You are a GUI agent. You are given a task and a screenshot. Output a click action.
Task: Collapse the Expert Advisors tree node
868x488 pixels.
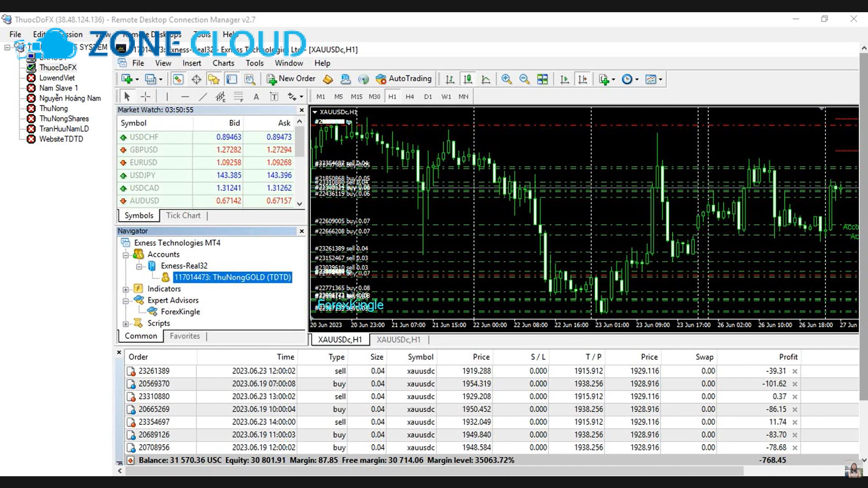click(126, 300)
